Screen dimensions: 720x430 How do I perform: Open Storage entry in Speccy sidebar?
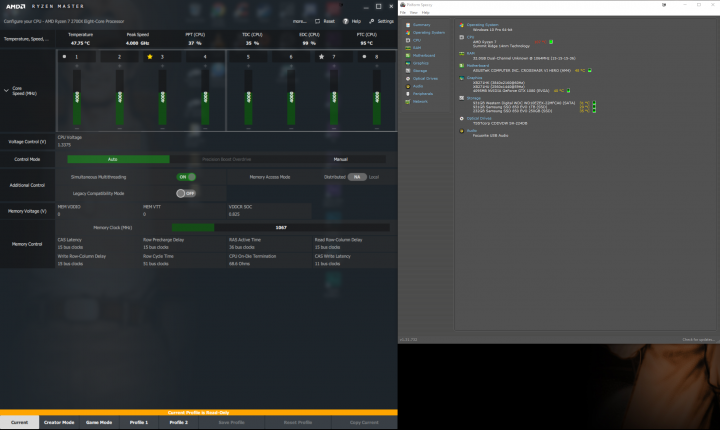(x=420, y=71)
